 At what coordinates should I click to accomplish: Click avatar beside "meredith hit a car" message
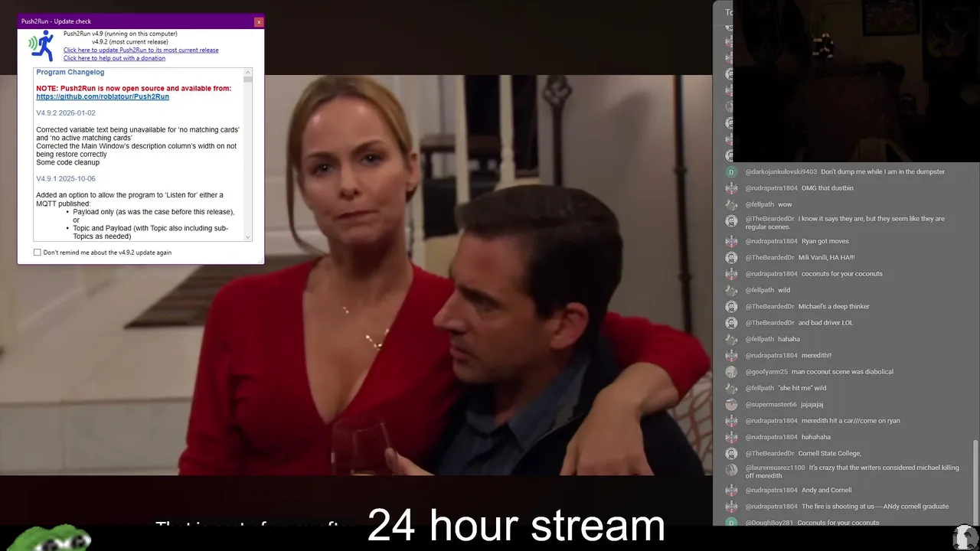731,421
